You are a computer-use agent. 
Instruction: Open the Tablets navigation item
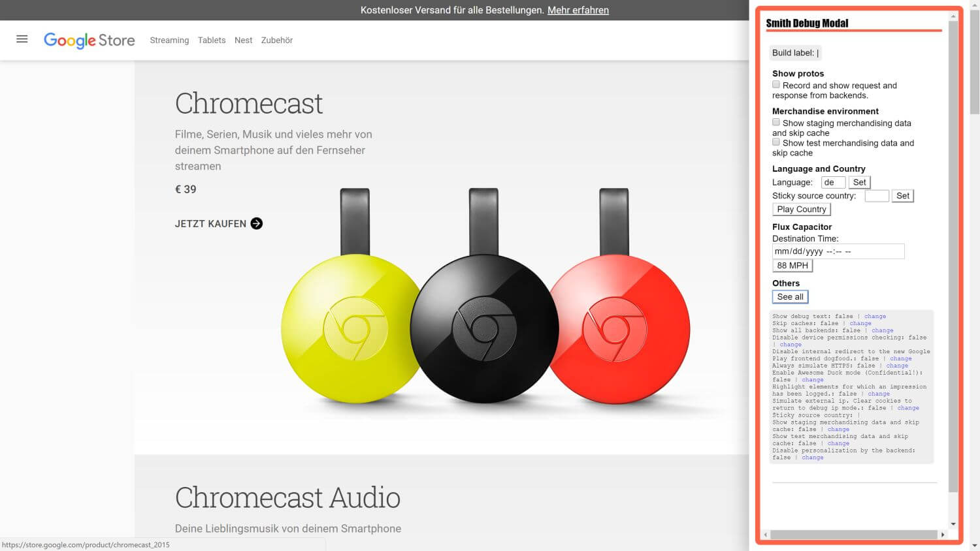pos(212,40)
